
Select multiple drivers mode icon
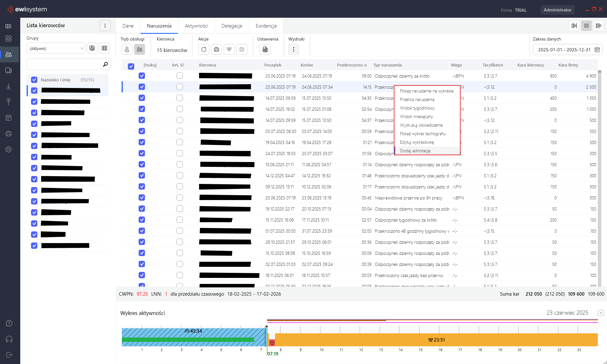[140, 49]
